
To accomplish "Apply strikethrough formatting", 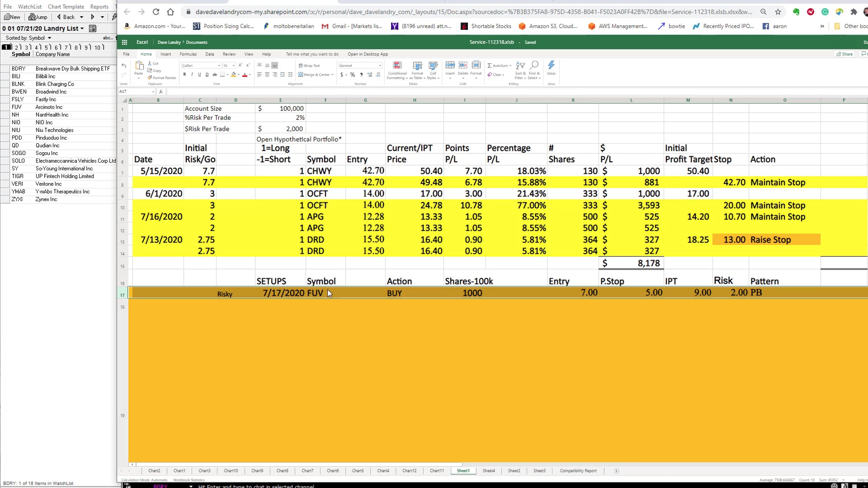I will (214, 74).
